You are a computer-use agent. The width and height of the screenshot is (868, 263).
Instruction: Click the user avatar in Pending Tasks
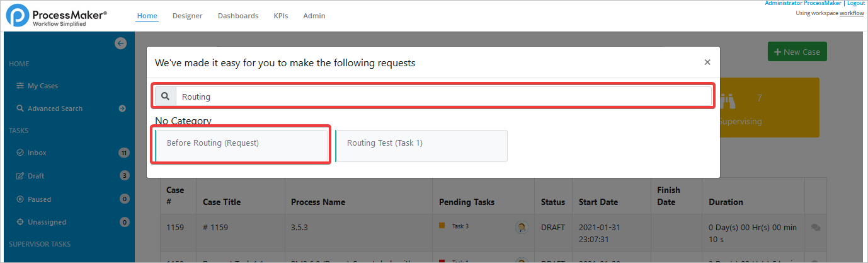[521, 228]
